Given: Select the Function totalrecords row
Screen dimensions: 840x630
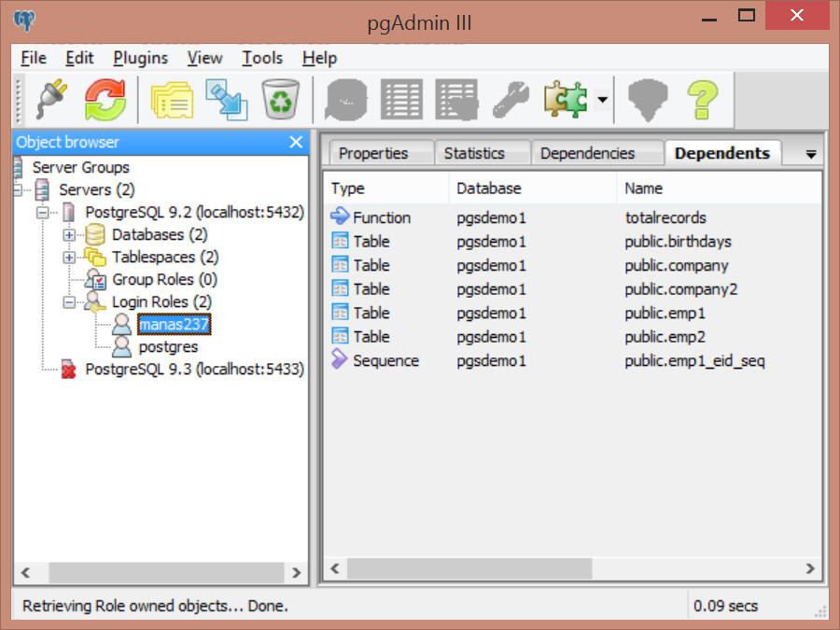Looking at the screenshot, I should coord(572,217).
